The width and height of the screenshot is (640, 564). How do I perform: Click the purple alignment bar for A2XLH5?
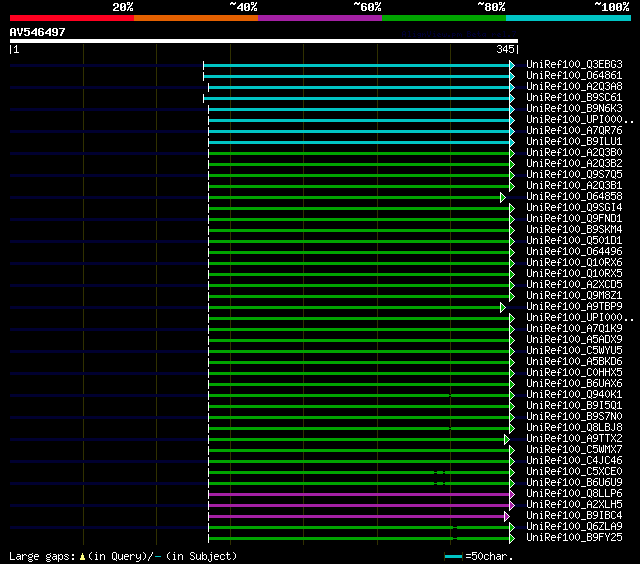pos(360,505)
